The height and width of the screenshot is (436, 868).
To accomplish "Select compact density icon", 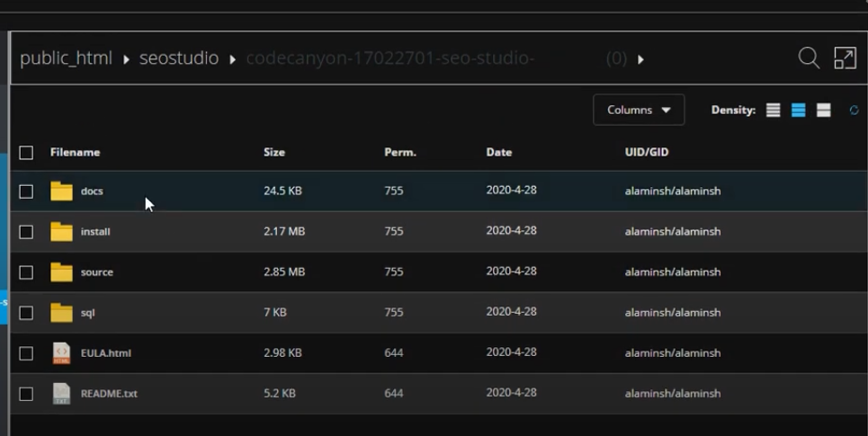I will 773,111.
